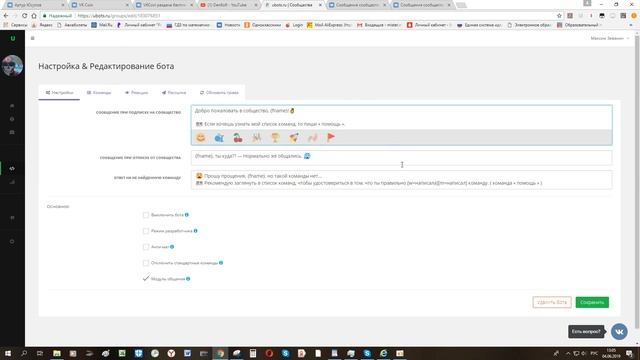The height and width of the screenshot is (360, 640).
Task: Uncheck the Модуль общения checkbox
Action: pos(146,279)
